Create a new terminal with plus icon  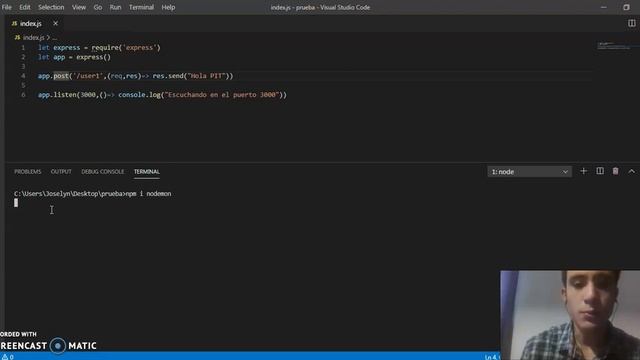coord(583,171)
